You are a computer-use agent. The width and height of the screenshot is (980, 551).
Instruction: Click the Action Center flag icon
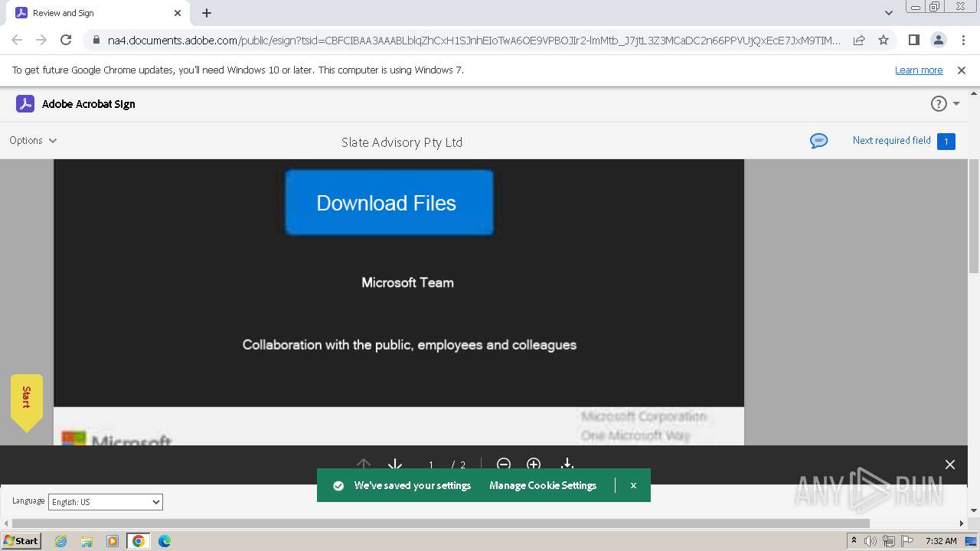click(907, 541)
